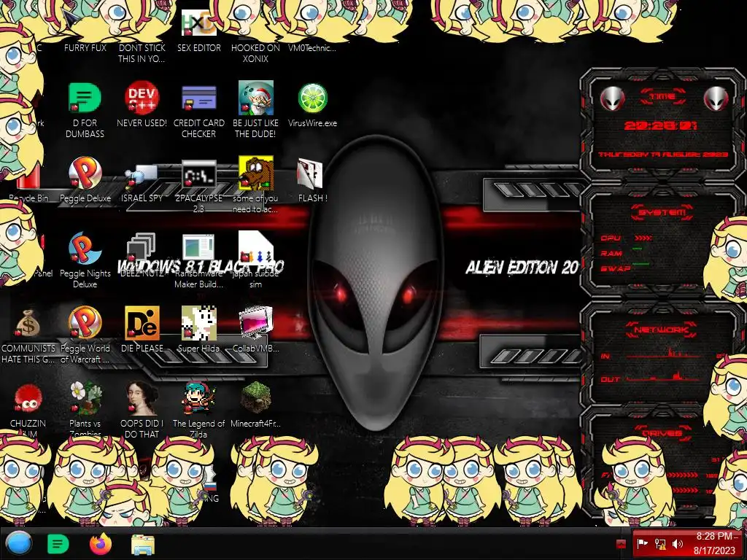Open COMMUNISTS HATE THIS G... money bag icon
The width and height of the screenshot is (747, 560).
tap(28, 324)
